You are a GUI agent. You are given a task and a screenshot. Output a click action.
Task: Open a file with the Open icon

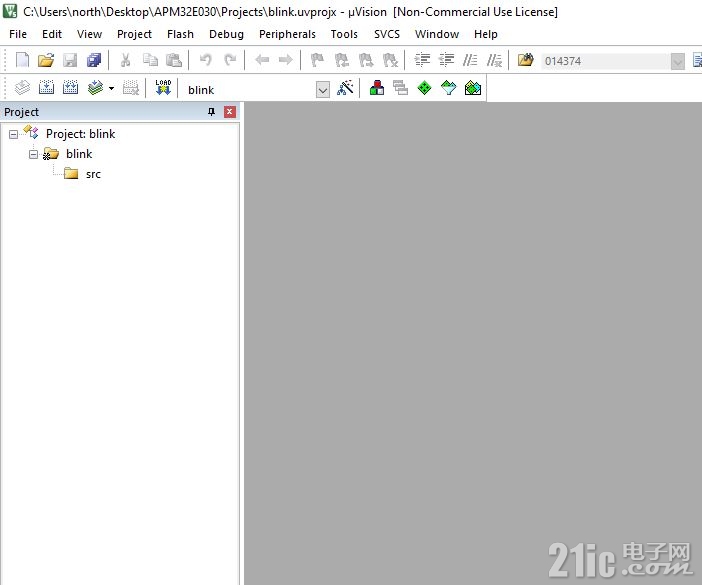coord(46,60)
